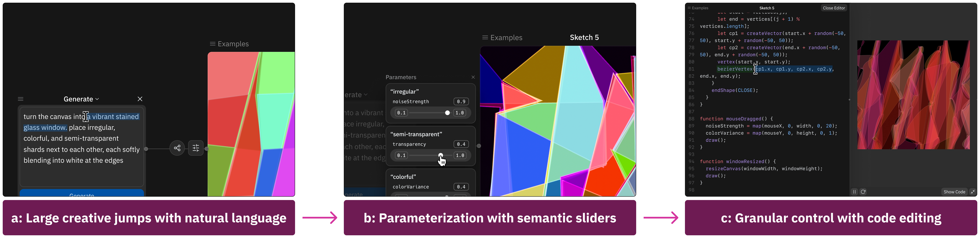980x238 pixels.
Task: Click the transparency slider handle
Action: tap(441, 155)
